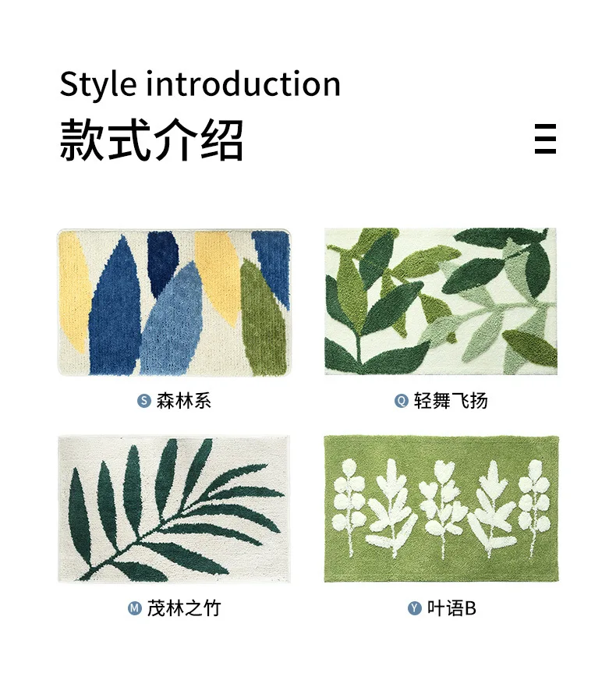
Task: Choose the 叶语B style label
Action: click(x=451, y=608)
